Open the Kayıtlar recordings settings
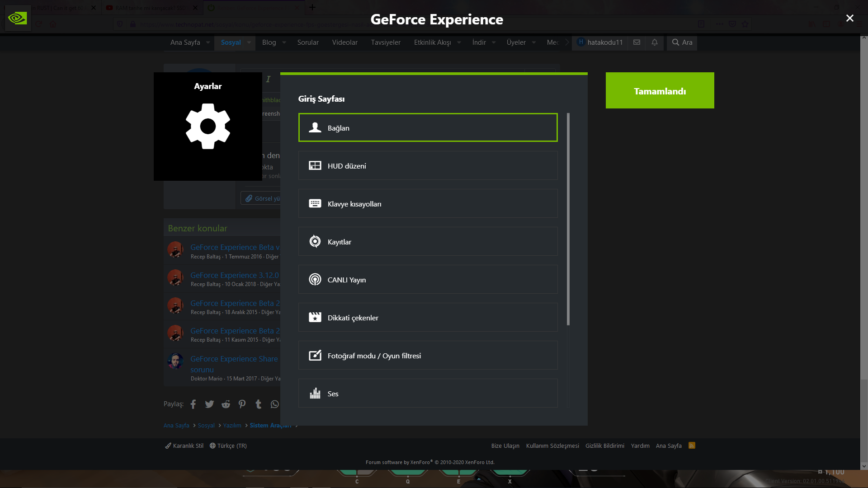This screenshot has height=488, width=868. click(428, 242)
